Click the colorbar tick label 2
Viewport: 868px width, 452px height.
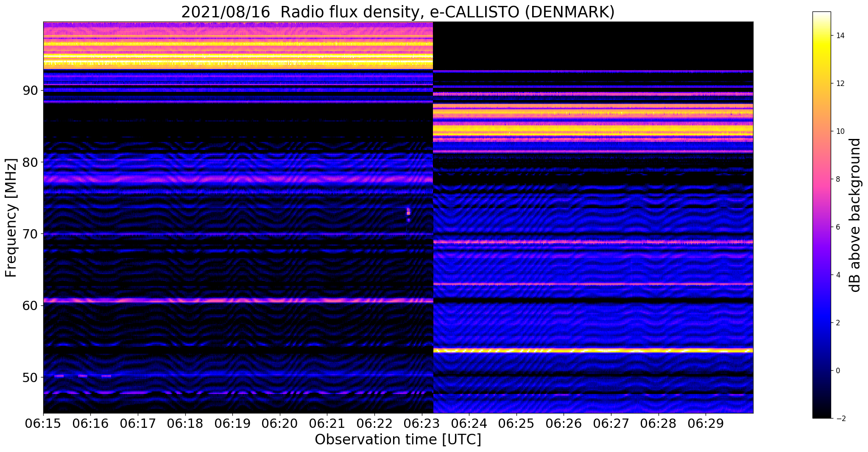837,323
